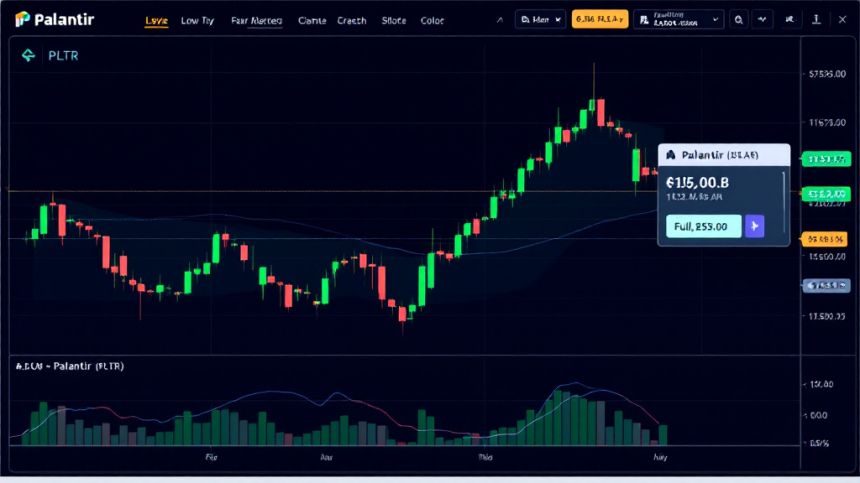The width and height of the screenshot is (860, 483).
Task: Open the orange underlined first tab
Action: (x=156, y=21)
